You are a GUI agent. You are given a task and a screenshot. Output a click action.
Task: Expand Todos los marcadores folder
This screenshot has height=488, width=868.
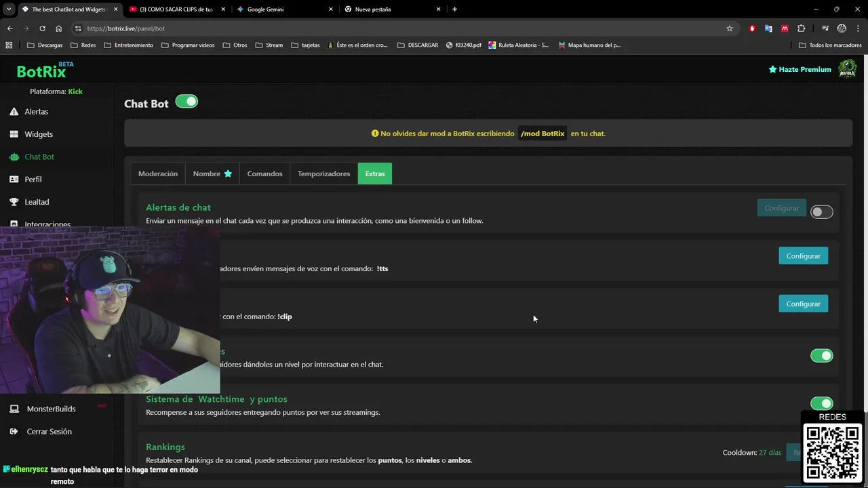(x=830, y=45)
